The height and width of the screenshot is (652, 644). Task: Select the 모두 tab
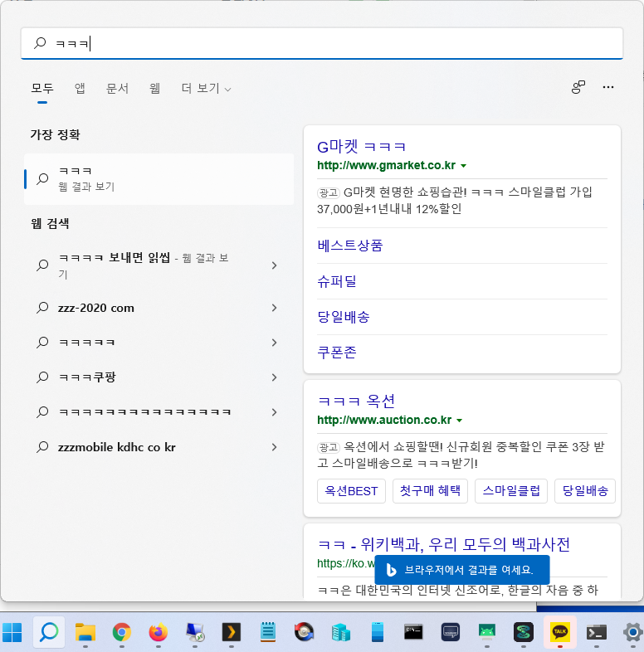[42, 88]
